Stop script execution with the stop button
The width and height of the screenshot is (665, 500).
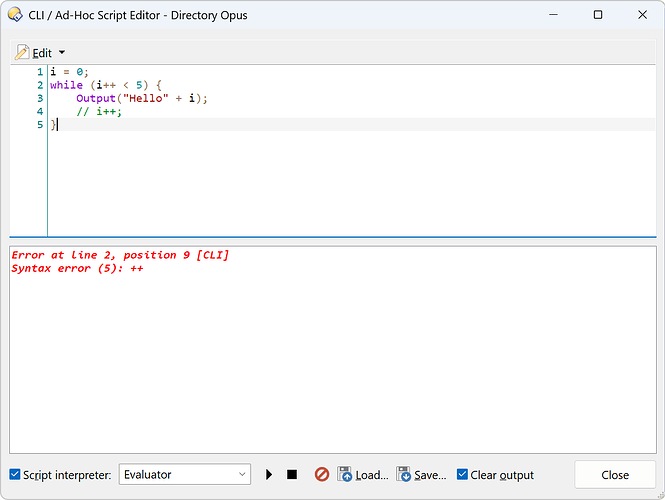click(292, 475)
